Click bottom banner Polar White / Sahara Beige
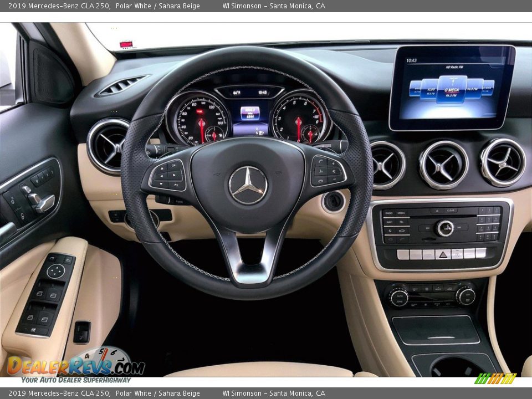 pyautogui.click(x=157, y=393)
